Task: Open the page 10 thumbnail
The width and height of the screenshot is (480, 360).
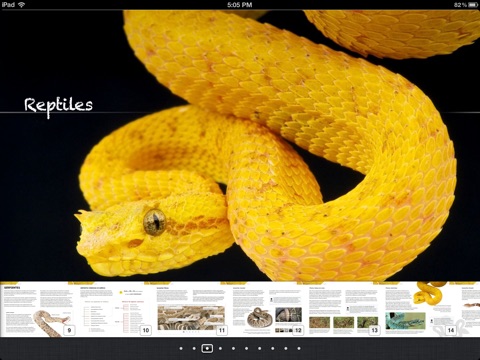Action: [x=115, y=309]
